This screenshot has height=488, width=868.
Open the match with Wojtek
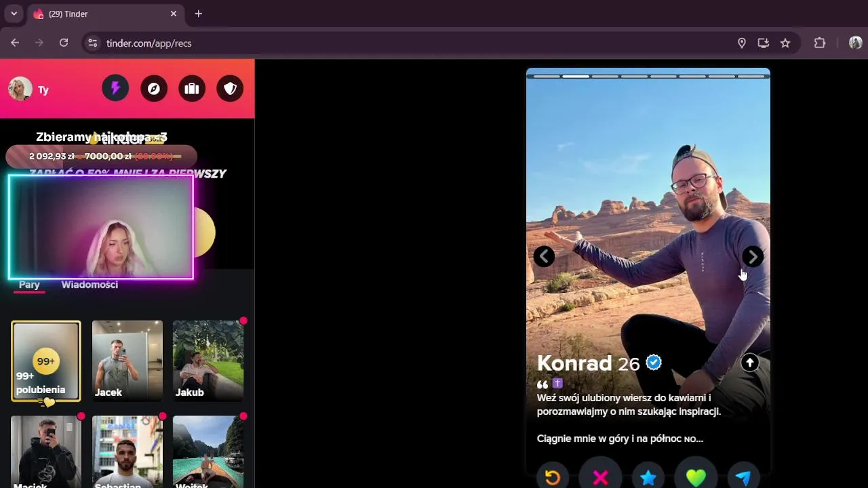tap(208, 452)
